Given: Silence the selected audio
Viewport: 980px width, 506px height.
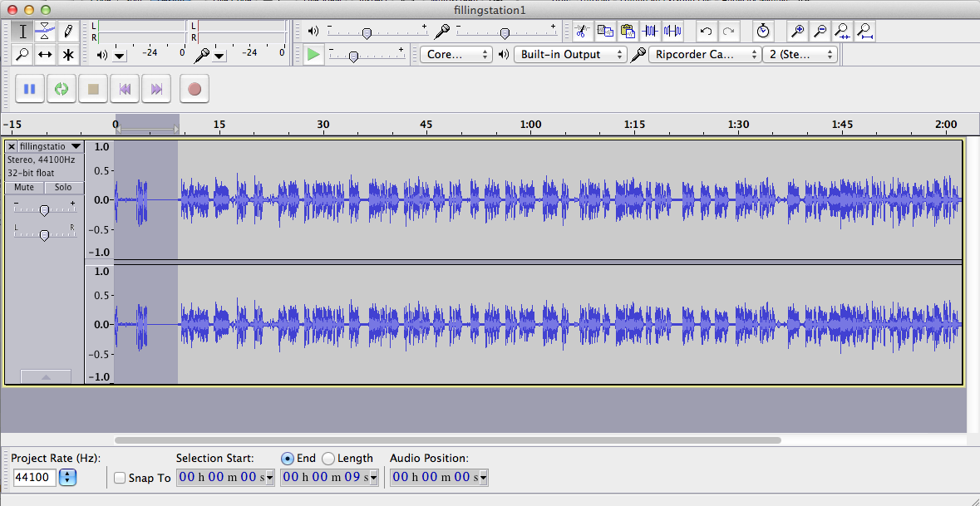Looking at the screenshot, I should tap(672, 31).
